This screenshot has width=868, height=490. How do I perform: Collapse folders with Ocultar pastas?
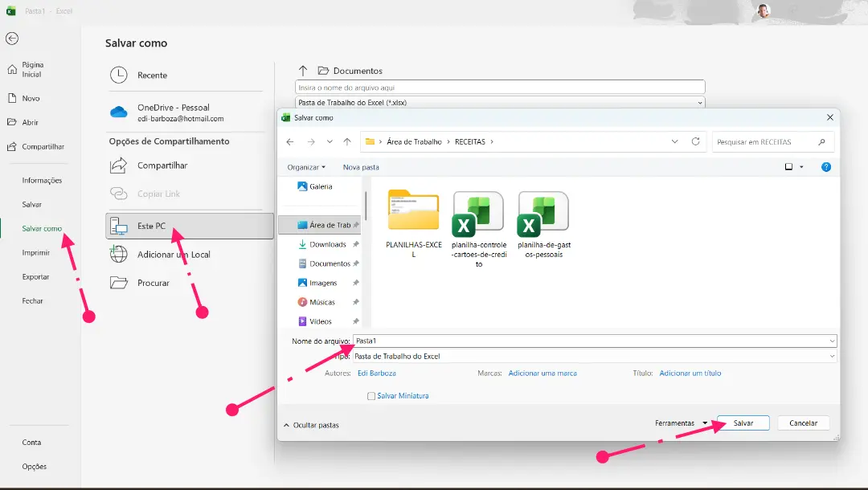click(x=312, y=425)
